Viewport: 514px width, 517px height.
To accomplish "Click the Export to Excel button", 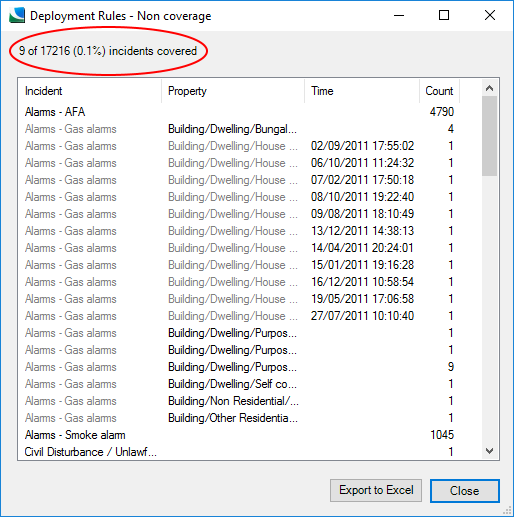I will (x=376, y=490).
